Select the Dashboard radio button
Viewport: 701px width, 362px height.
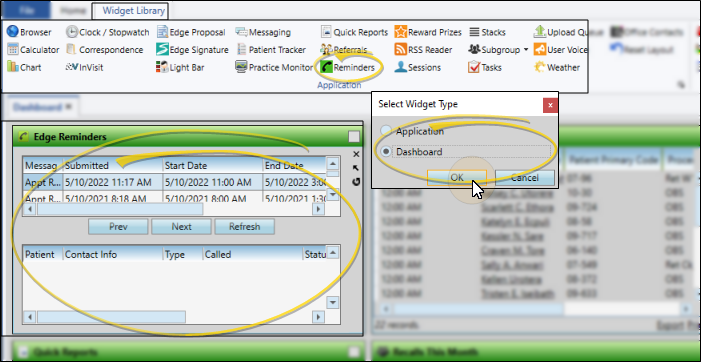tap(385, 152)
